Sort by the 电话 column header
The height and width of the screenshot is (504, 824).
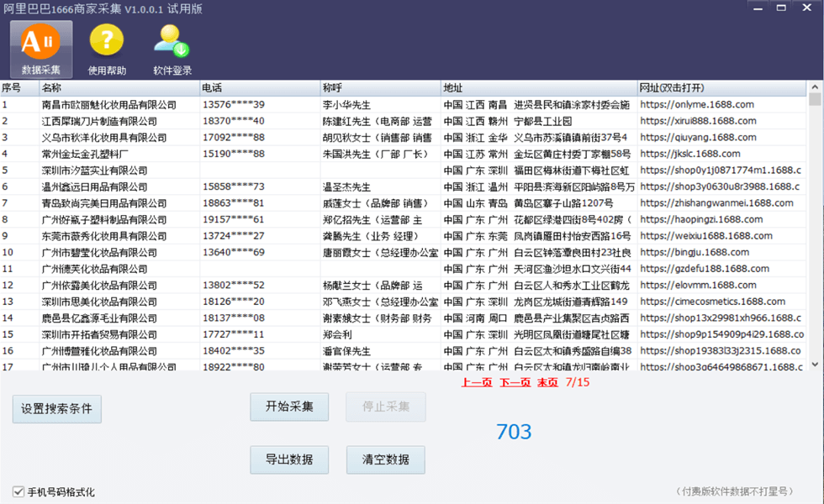[260, 88]
